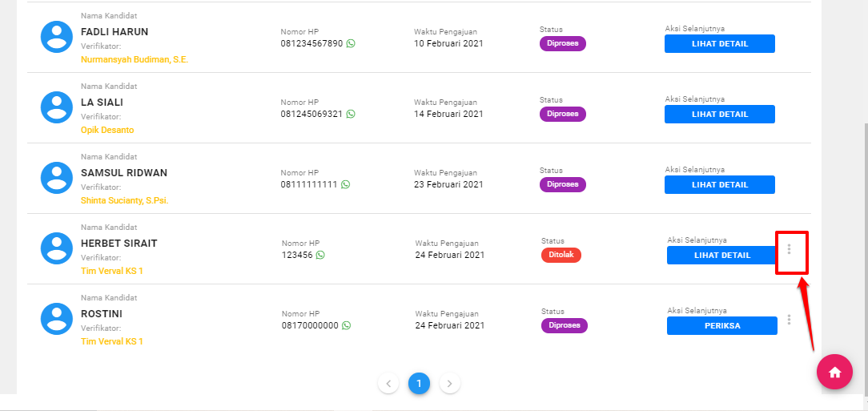Click Lihat Detail for Fadli Harun

719,44
